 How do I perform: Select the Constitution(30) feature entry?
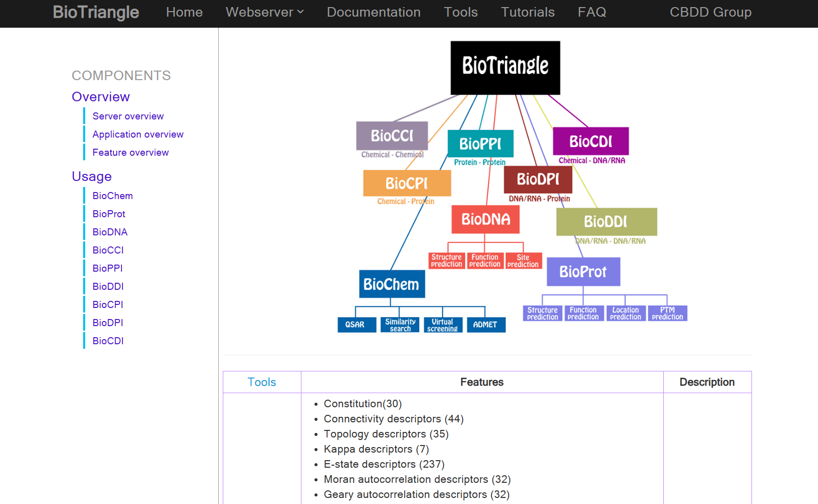[363, 404]
